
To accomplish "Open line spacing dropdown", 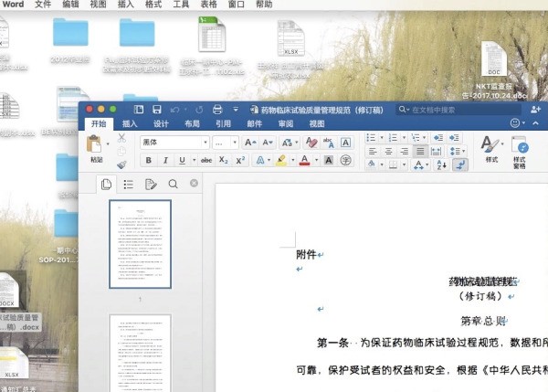I will [x=458, y=152].
